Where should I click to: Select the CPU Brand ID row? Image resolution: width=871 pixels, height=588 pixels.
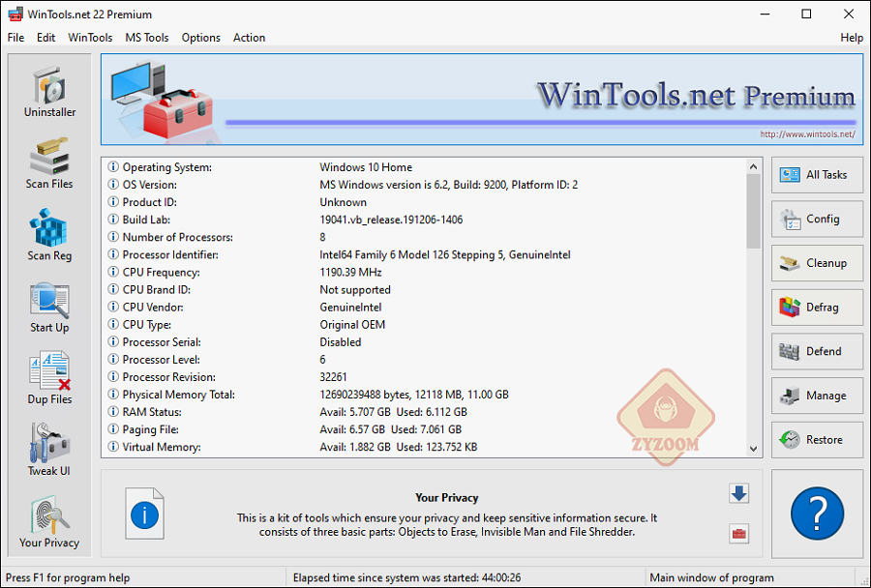click(424, 289)
